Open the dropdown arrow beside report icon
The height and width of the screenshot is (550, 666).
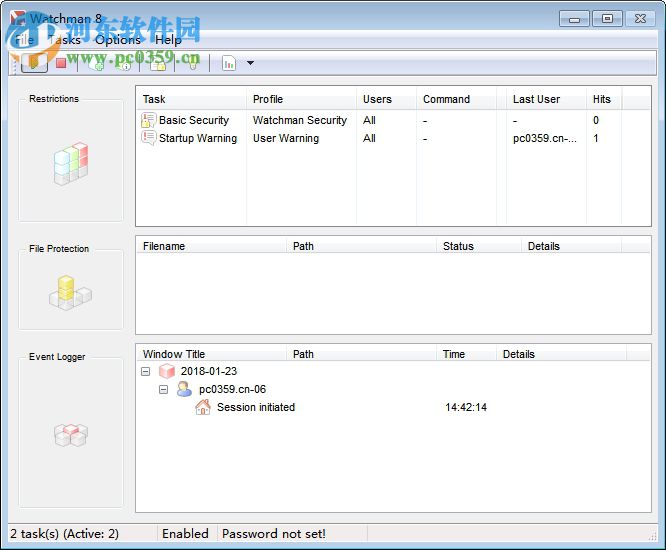coord(250,63)
